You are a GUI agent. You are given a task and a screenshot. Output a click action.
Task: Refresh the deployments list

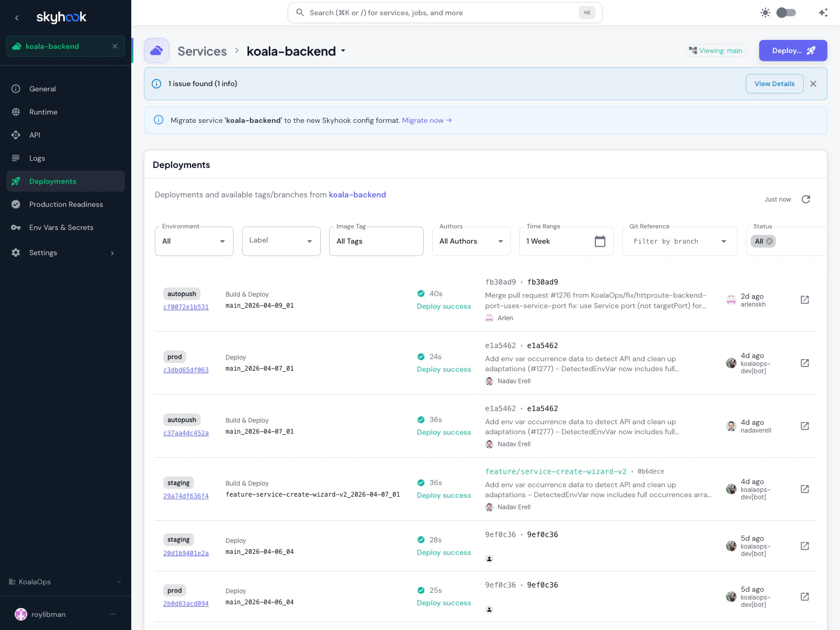pos(806,199)
